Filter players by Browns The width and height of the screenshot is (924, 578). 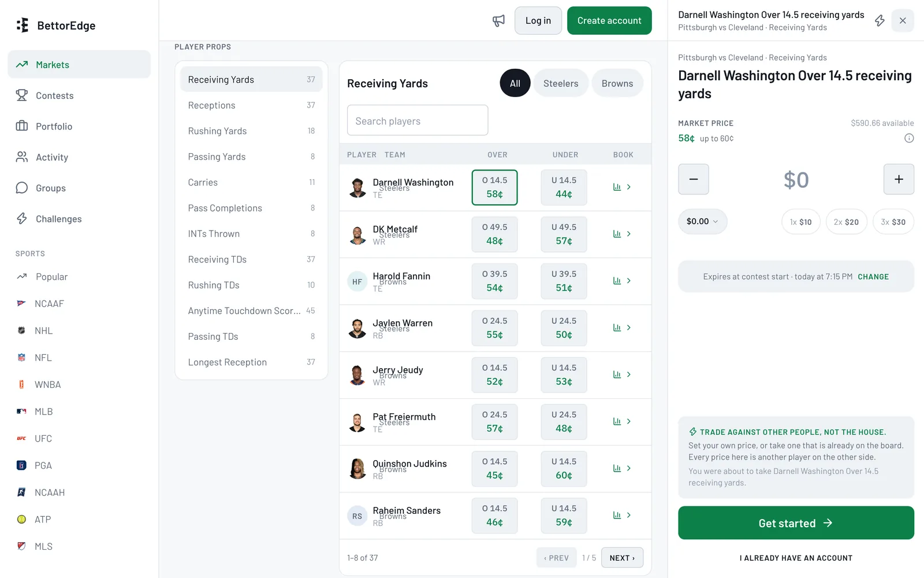click(617, 83)
